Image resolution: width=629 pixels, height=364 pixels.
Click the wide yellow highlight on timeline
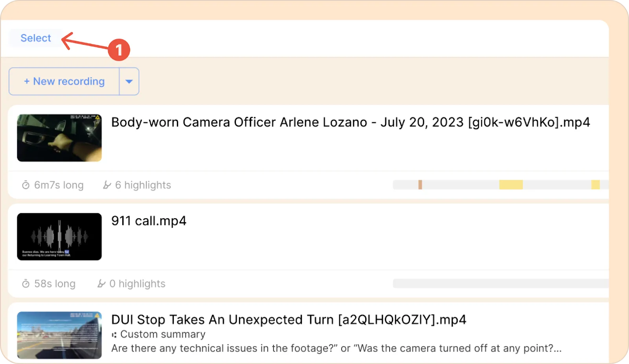pos(511,185)
